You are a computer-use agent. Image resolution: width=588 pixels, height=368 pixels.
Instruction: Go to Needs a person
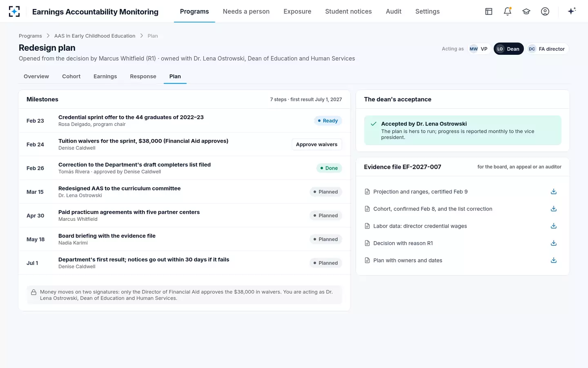point(246,11)
